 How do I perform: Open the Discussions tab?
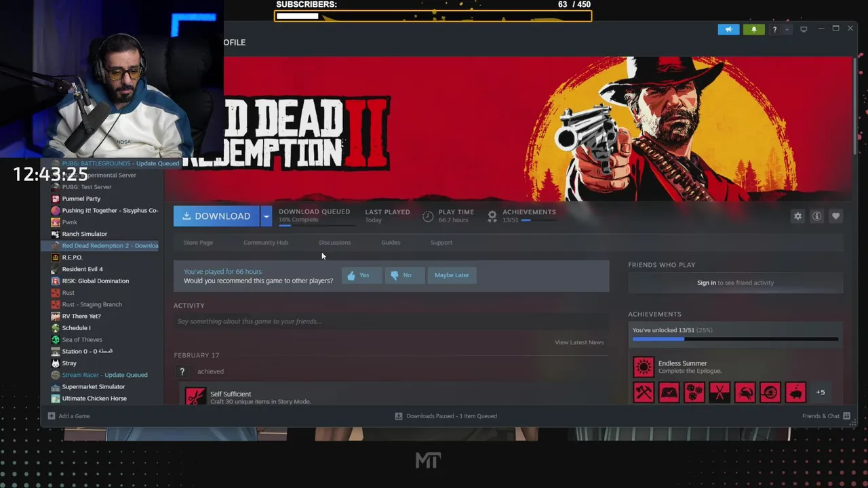click(x=335, y=242)
